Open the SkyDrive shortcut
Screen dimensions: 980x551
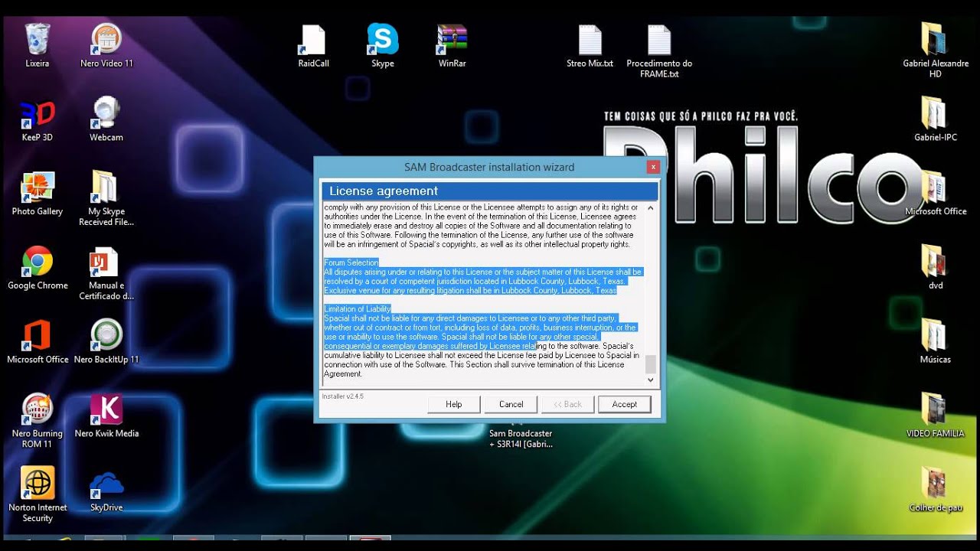click(106, 490)
